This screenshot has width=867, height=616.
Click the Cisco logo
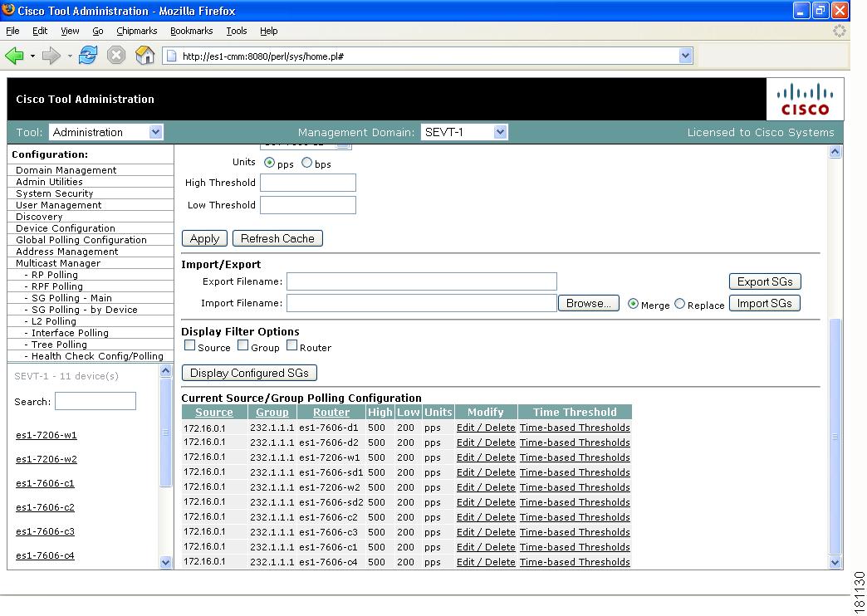[x=805, y=100]
